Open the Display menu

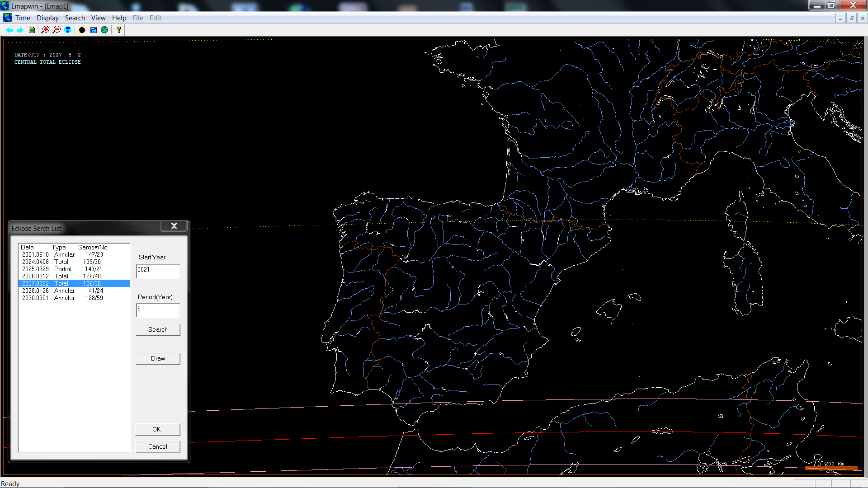click(47, 18)
